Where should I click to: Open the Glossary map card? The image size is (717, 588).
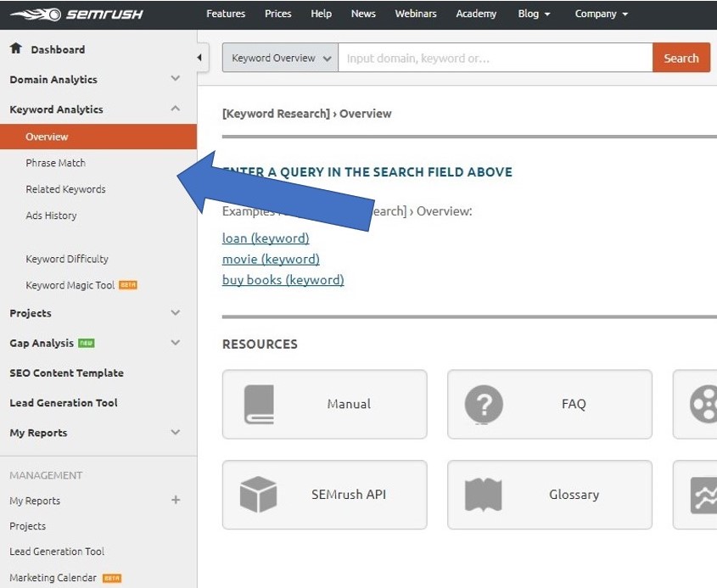pyautogui.click(x=550, y=495)
